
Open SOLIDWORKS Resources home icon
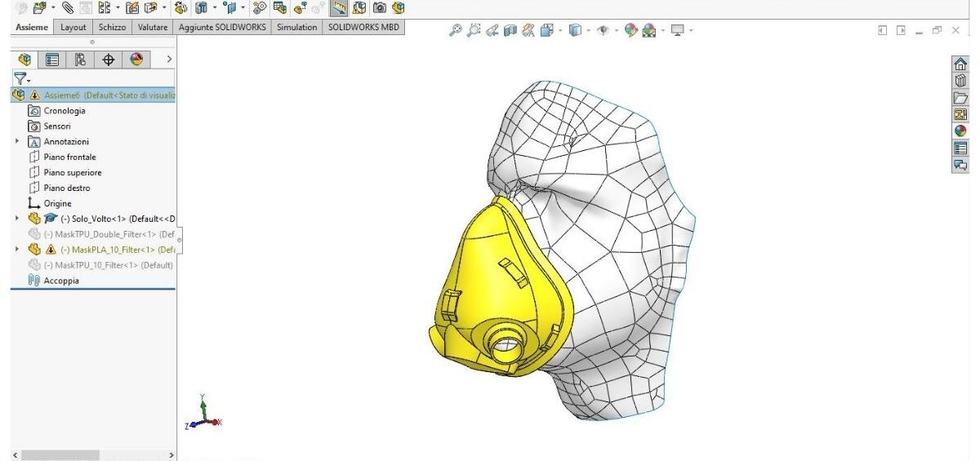(x=960, y=63)
